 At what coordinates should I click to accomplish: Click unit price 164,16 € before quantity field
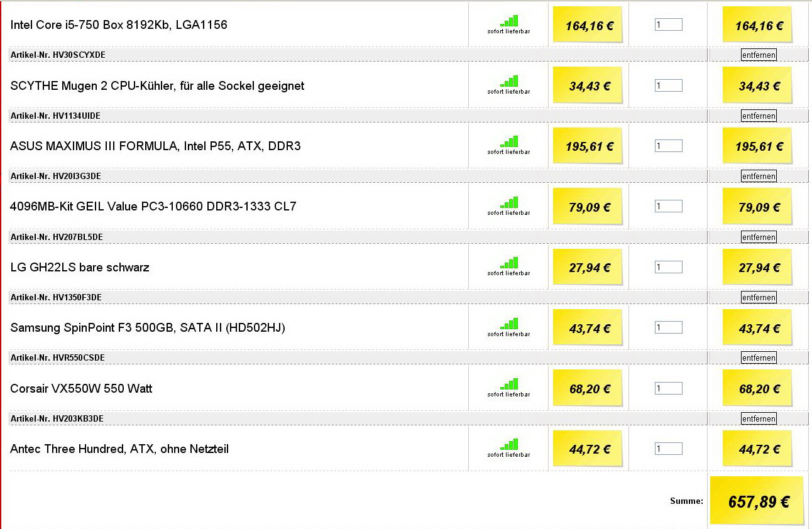(588, 25)
